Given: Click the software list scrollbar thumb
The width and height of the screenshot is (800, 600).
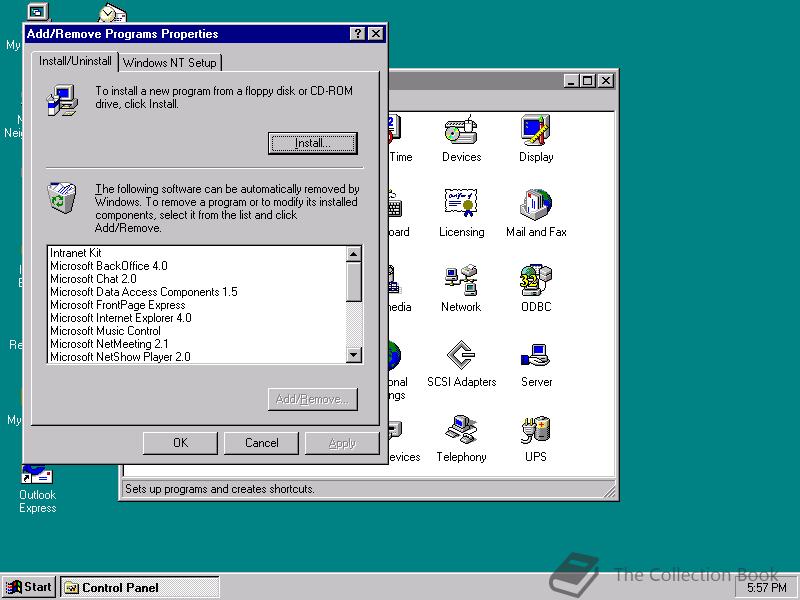Looking at the screenshot, I should click(x=354, y=282).
